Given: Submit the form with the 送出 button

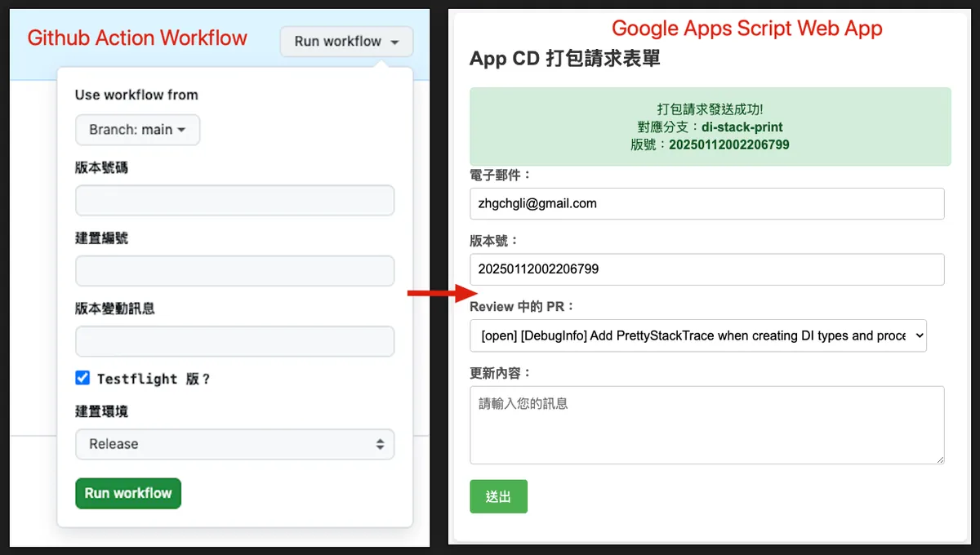Looking at the screenshot, I should coord(498,496).
